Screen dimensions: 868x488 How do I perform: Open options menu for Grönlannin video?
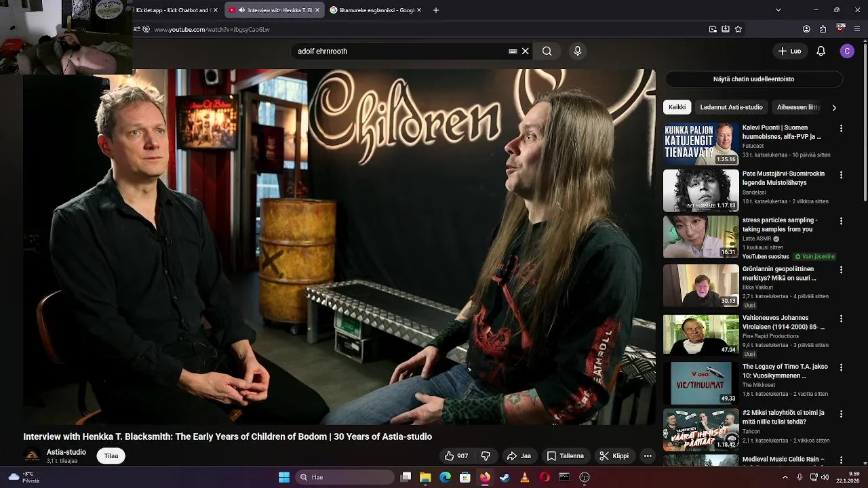pos(841,270)
